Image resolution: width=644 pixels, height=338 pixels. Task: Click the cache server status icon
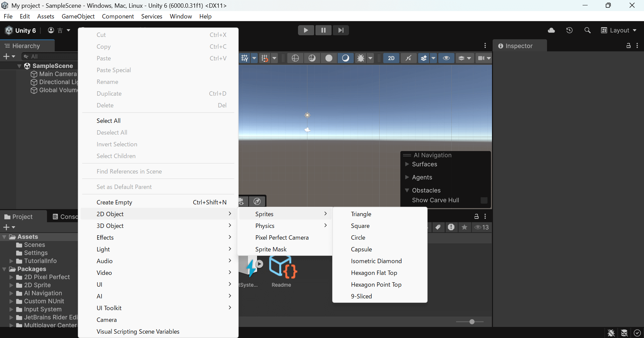click(x=624, y=333)
